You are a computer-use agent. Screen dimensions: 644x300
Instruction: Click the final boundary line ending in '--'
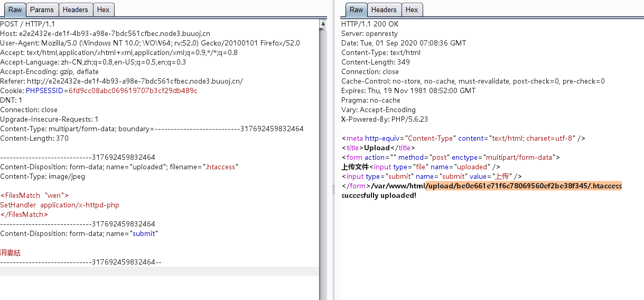tap(81, 262)
